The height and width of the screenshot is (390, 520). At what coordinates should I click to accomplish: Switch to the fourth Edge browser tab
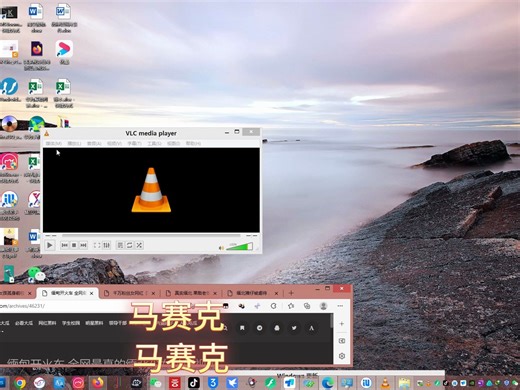coord(191,293)
